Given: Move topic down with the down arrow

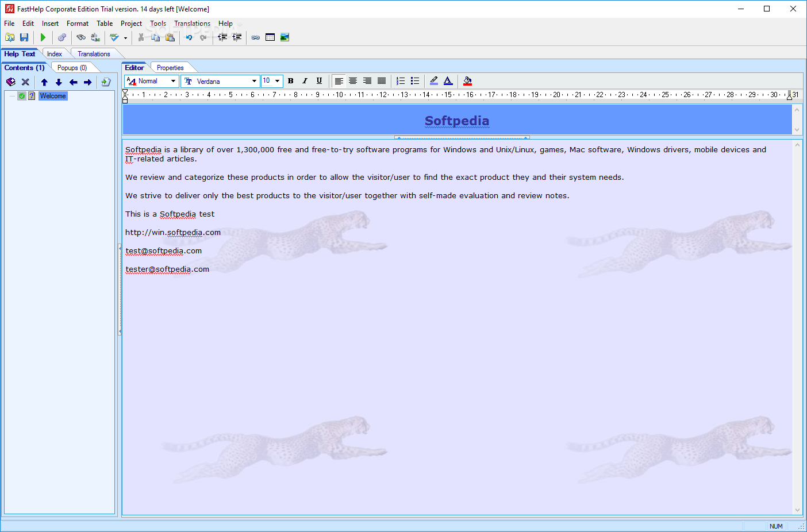Looking at the screenshot, I should coord(59,82).
